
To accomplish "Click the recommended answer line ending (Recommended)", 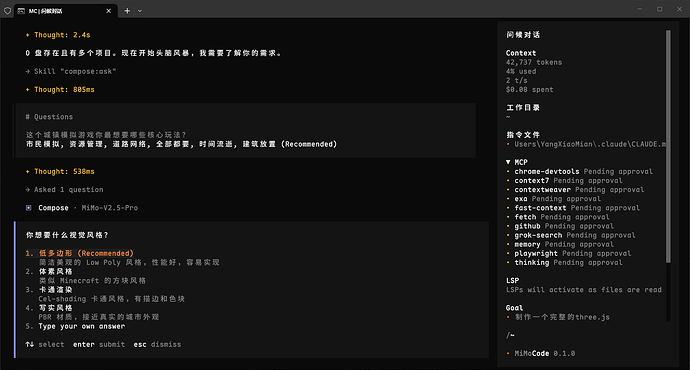I will pos(181,144).
